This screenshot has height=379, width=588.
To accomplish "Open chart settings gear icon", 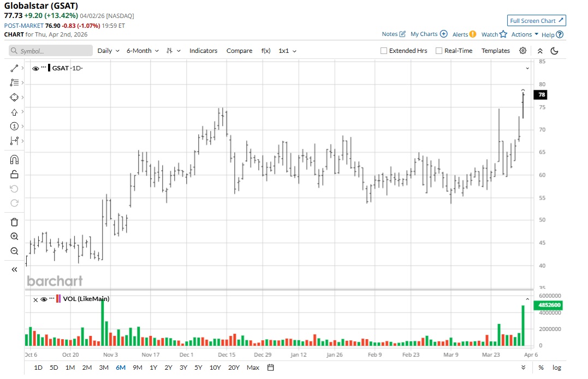I will (522, 51).
